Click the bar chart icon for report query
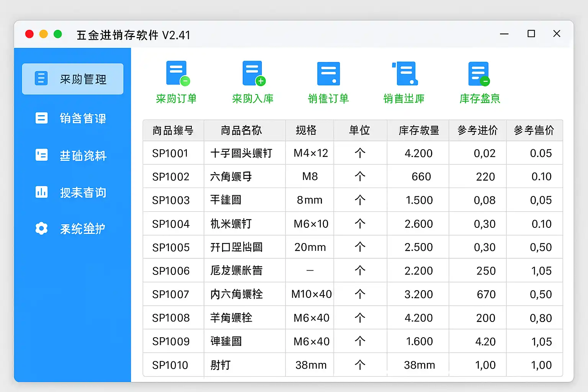The width and height of the screenshot is (588, 392). [x=41, y=192]
